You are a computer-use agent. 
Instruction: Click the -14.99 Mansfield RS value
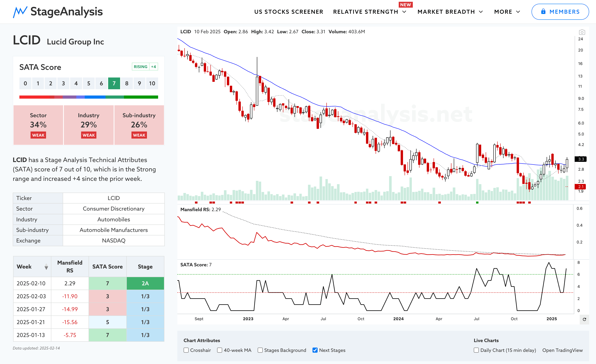click(70, 309)
